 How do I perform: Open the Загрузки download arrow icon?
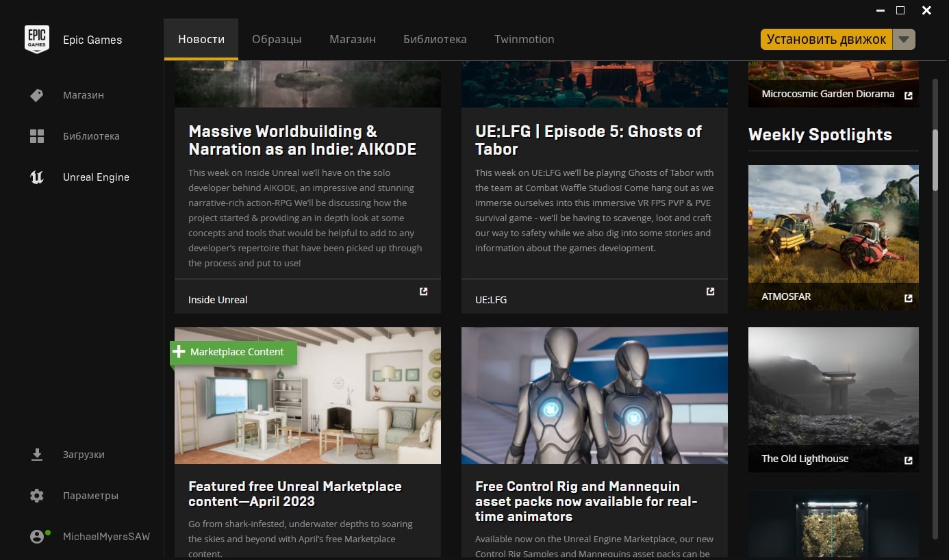tap(37, 455)
